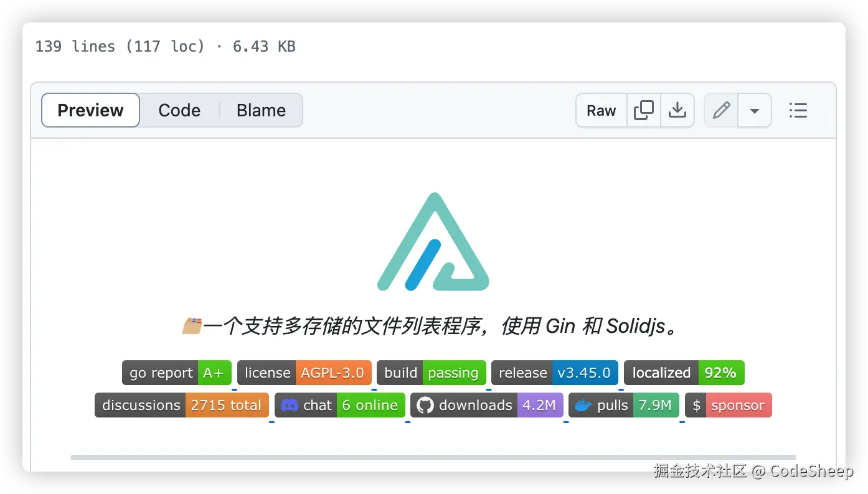This screenshot has height=494, width=868.
Task: Switch to the Code tab
Action: pyautogui.click(x=179, y=110)
